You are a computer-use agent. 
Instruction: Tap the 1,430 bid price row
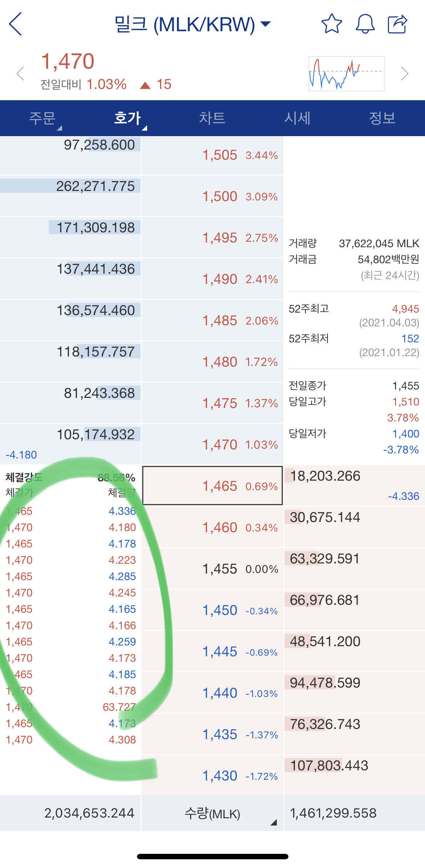click(212, 776)
